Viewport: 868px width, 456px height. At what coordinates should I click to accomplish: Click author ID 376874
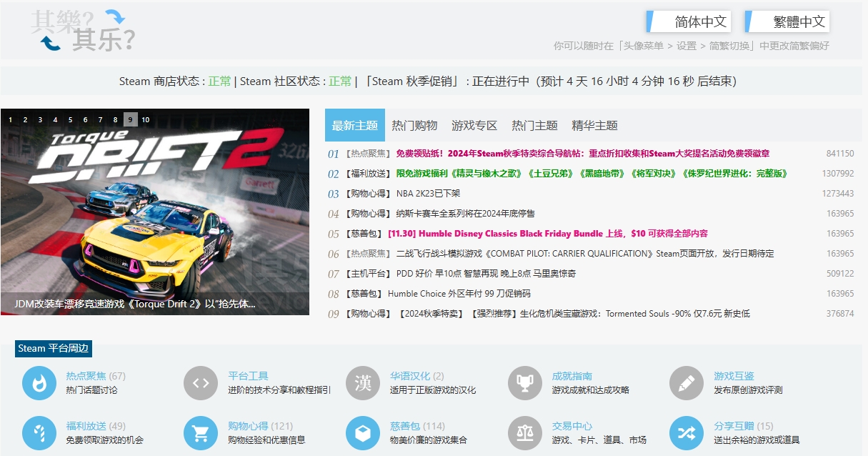click(x=839, y=314)
